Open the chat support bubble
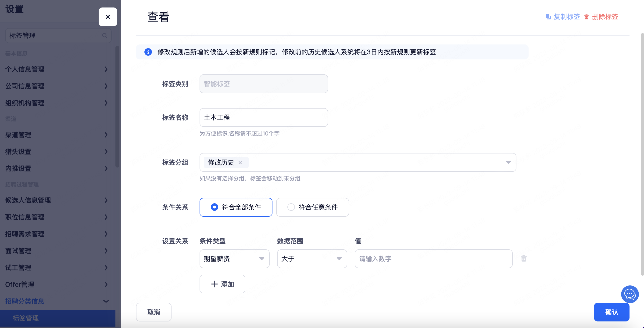 point(630,294)
